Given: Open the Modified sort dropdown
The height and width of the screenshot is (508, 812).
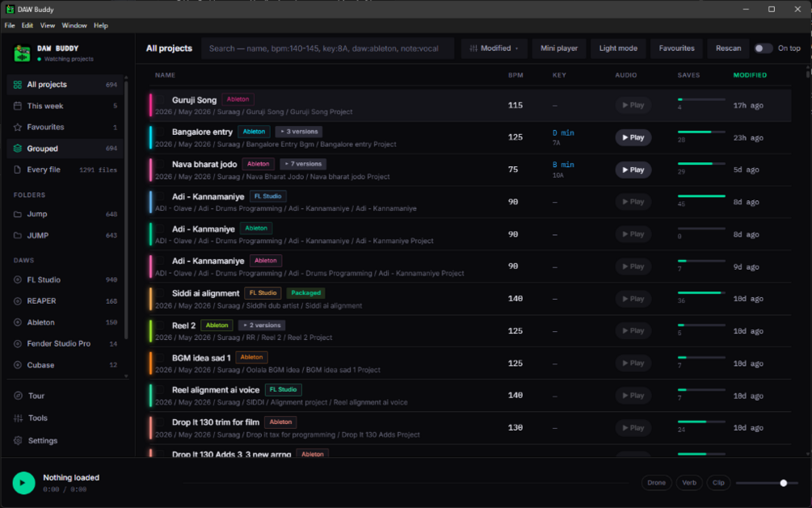Looking at the screenshot, I should (x=494, y=48).
